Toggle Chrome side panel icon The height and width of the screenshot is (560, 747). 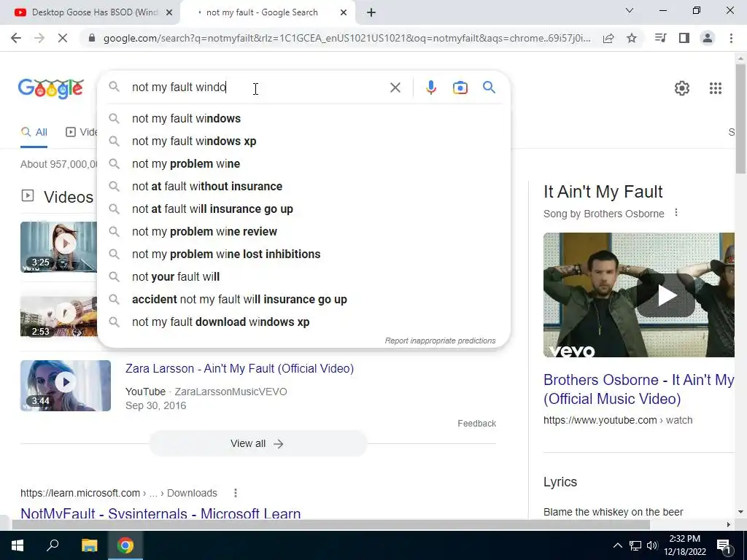[684, 38]
